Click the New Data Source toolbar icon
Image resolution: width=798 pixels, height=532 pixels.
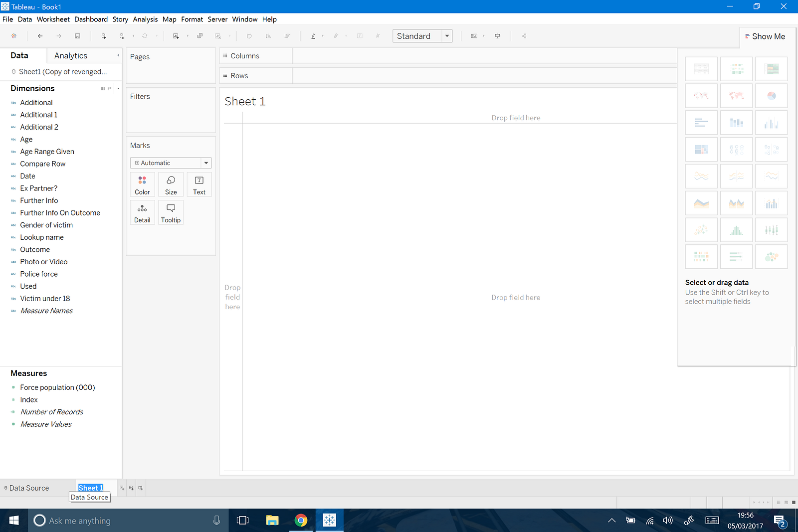[x=104, y=36]
